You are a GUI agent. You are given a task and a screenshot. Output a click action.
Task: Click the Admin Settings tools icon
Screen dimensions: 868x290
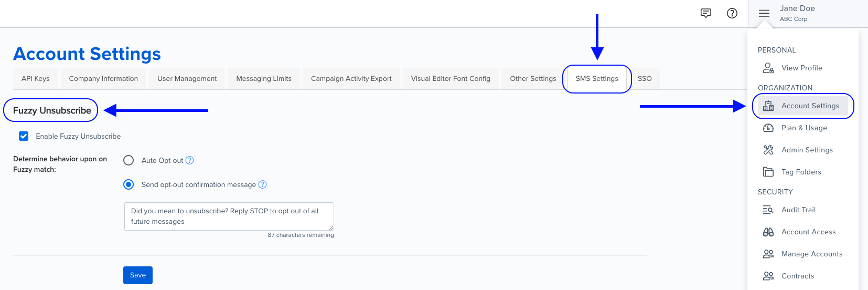768,150
